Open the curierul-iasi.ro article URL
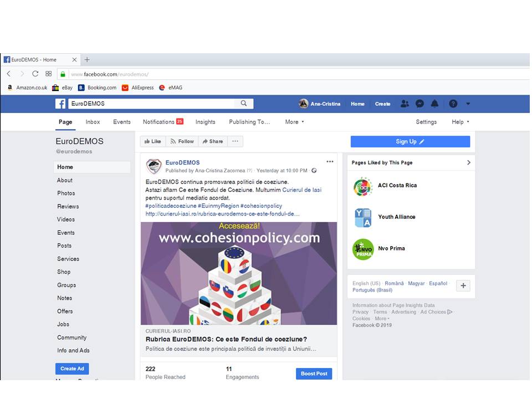The image size is (532, 399). (223, 214)
